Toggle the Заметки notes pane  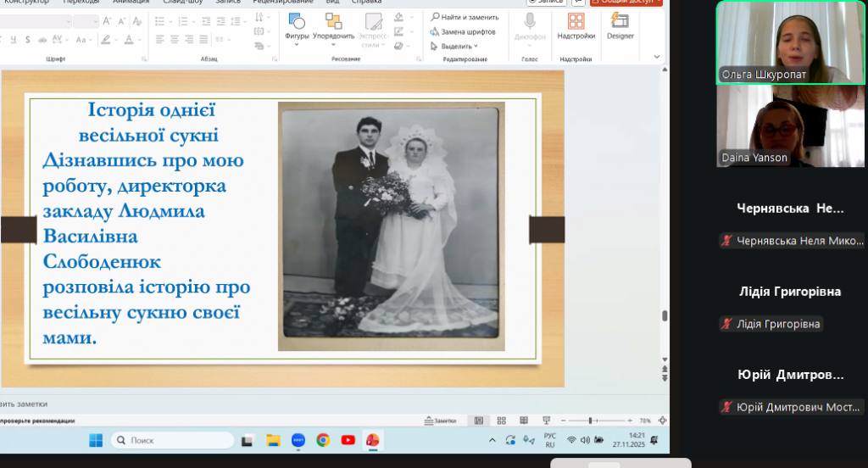pyautogui.click(x=440, y=421)
